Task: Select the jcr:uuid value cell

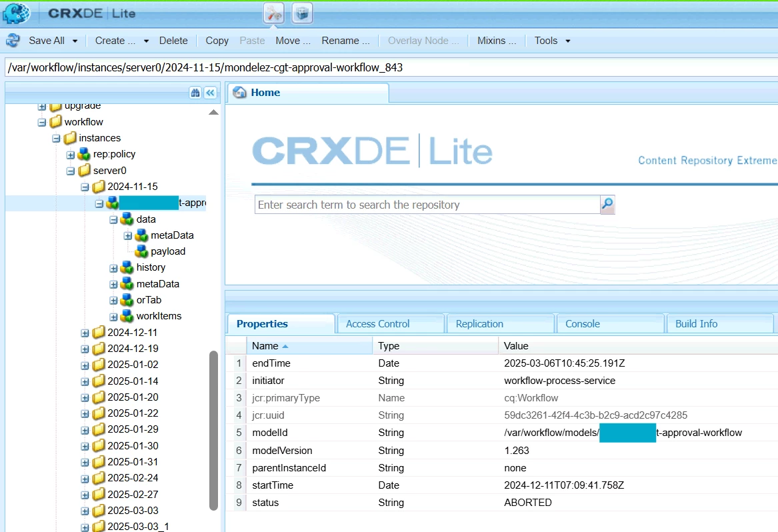Action: click(596, 415)
